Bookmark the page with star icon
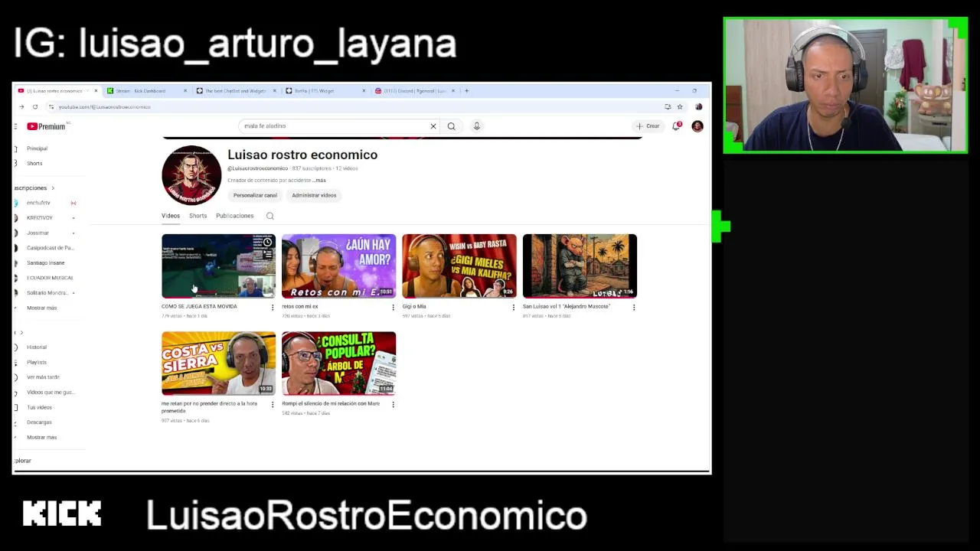 [x=679, y=107]
